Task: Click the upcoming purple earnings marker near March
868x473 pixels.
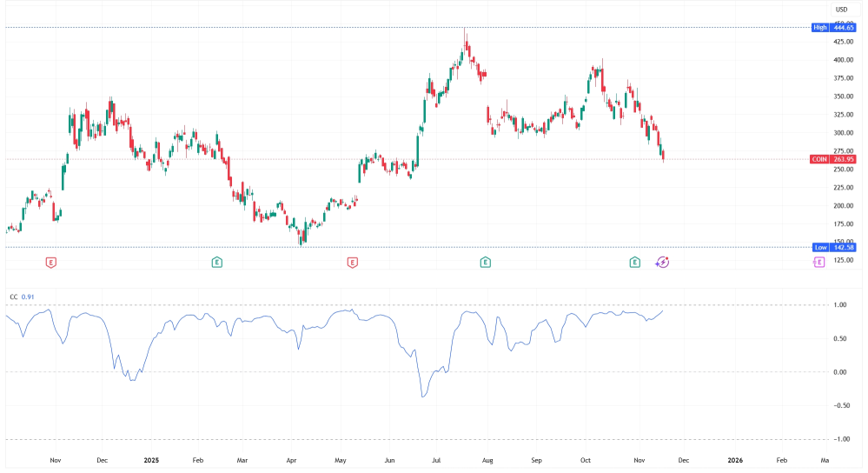Action: point(818,262)
